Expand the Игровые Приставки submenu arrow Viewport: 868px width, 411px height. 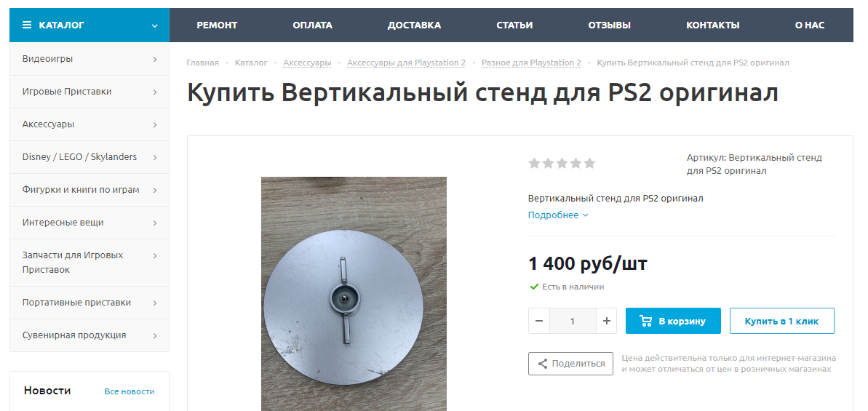click(x=155, y=92)
